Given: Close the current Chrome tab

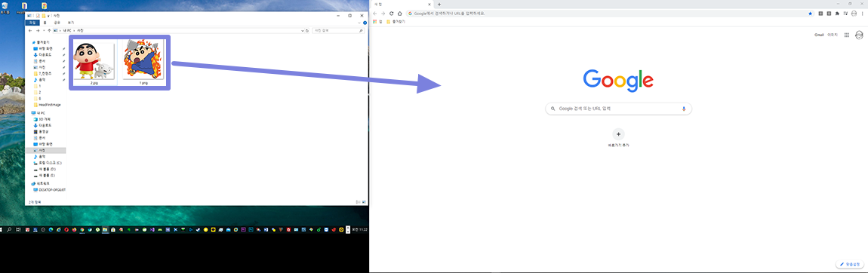Looking at the screenshot, I should coord(429,4).
